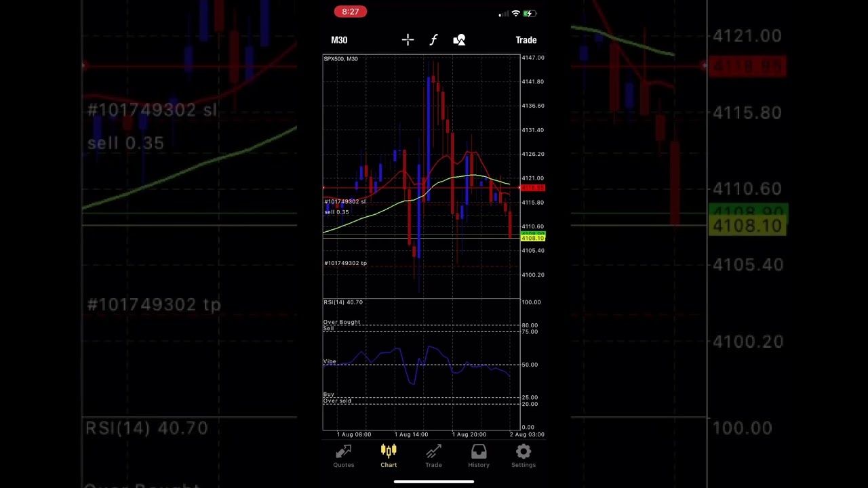
Task: Click the SPX500, M30 chart label
Action: click(341, 59)
